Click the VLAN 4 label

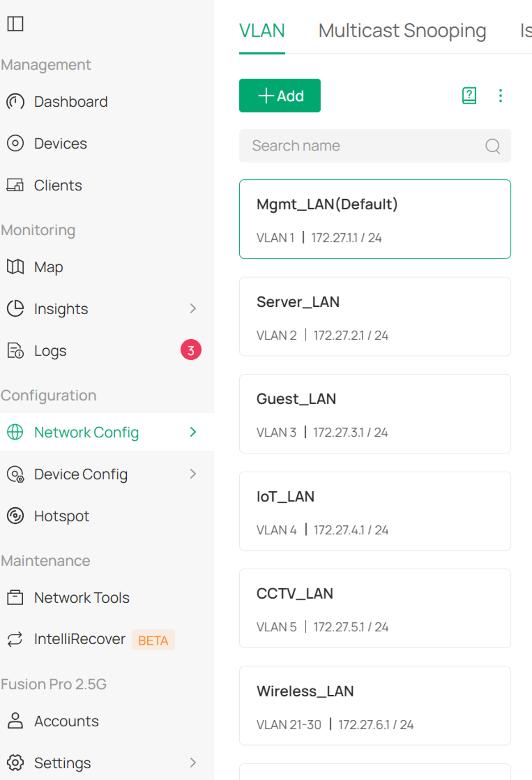[276, 530]
